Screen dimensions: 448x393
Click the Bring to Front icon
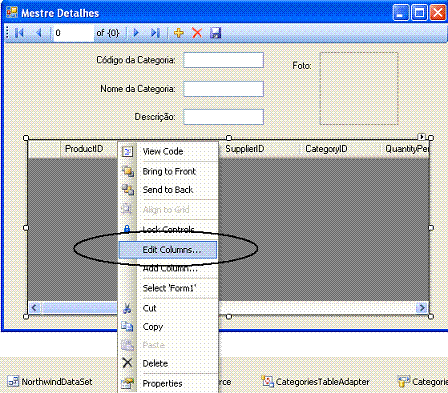(127, 171)
